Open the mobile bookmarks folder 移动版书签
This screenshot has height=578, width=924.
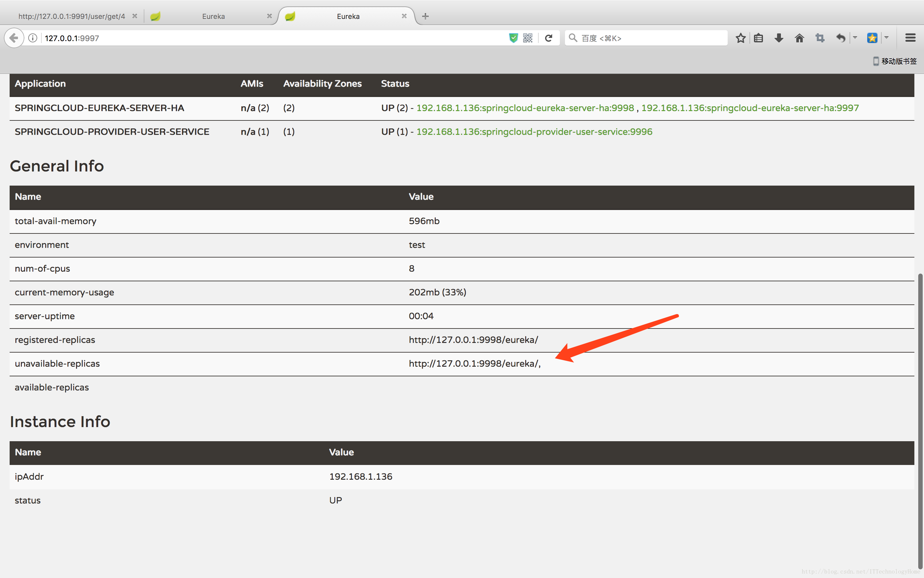click(x=894, y=61)
